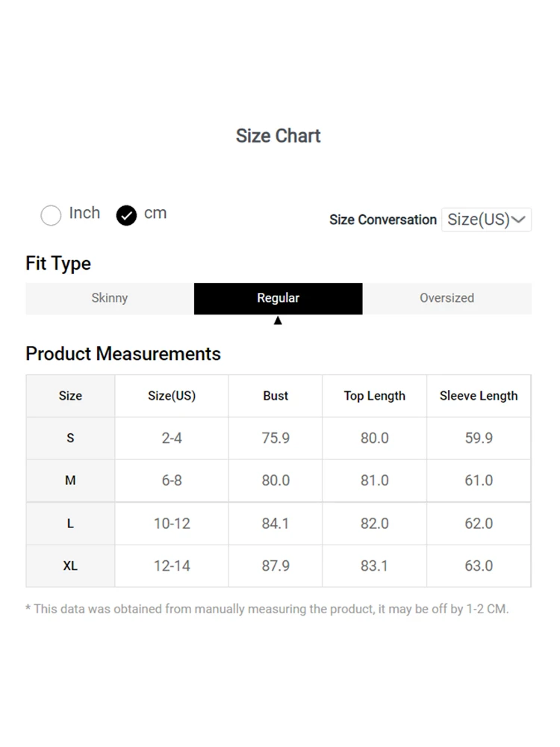The image size is (560, 747).
Task: Click the XL size row header
Action: [x=70, y=566]
